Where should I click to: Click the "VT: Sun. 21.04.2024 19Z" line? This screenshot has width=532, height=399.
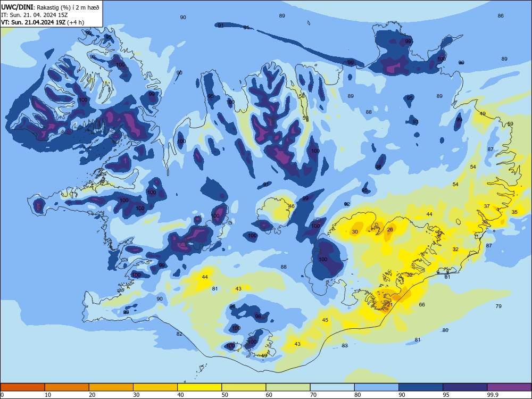[x=34, y=22]
